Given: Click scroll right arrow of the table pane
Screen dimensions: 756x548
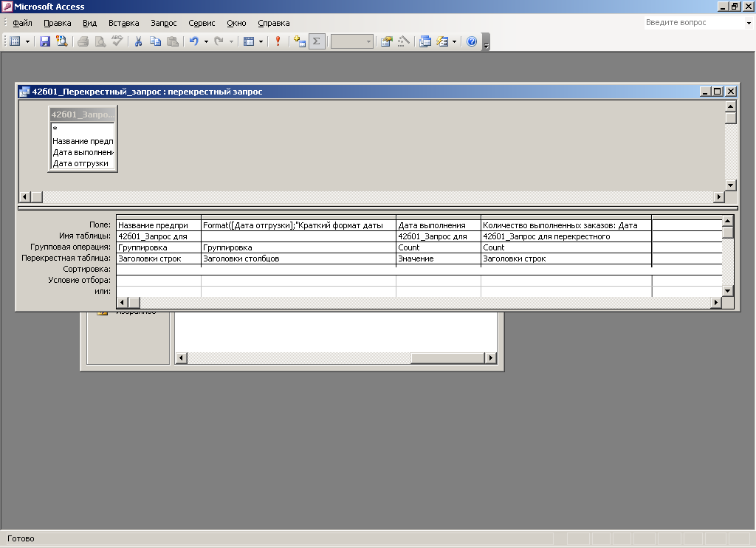Looking at the screenshot, I should tap(719, 196).
